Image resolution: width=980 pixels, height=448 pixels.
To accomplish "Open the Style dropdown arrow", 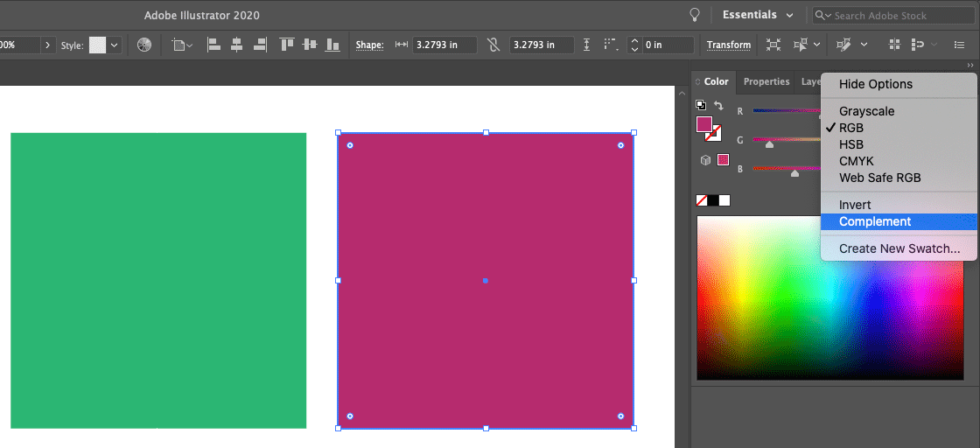I will pyautogui.click(x=115, y=45).
